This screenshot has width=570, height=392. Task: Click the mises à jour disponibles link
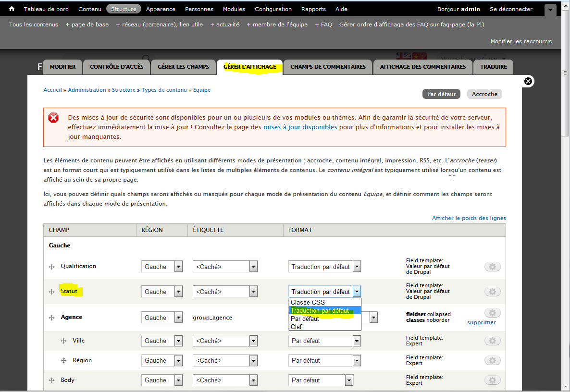(300, 127)
